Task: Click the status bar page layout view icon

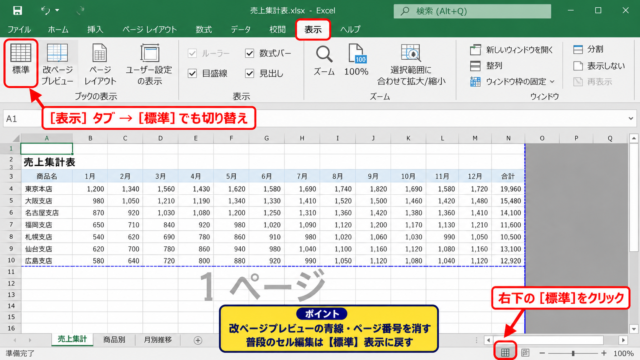Action: (x=525, y=352)
